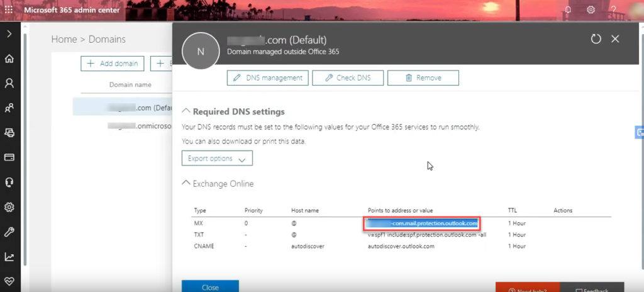
Task: Click Home in the breadcrumb
Action: pos(64,40)
